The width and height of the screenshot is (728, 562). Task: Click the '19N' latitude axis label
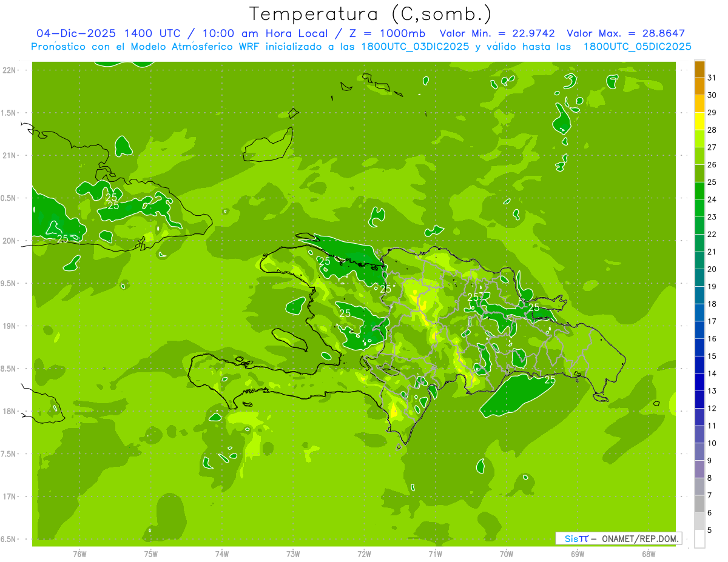(x=10, y=326)
